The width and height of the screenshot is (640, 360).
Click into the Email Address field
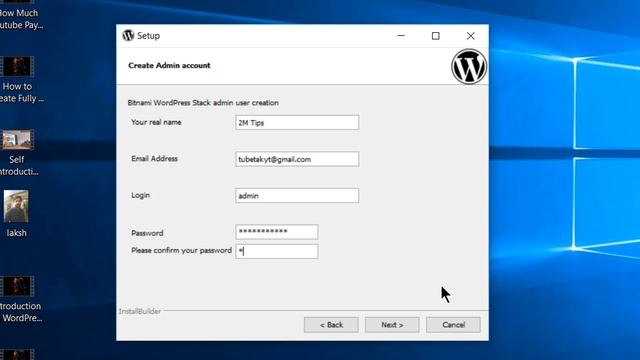pos(297,159)
